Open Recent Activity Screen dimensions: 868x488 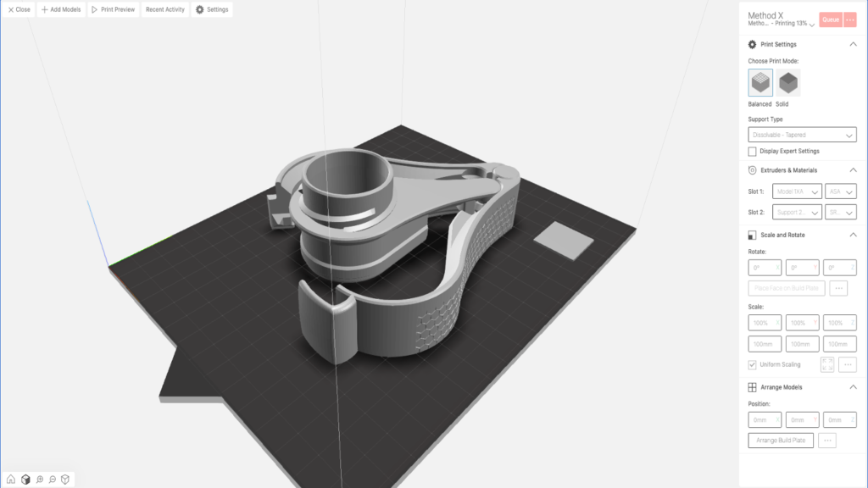click(x=164, y=9)
